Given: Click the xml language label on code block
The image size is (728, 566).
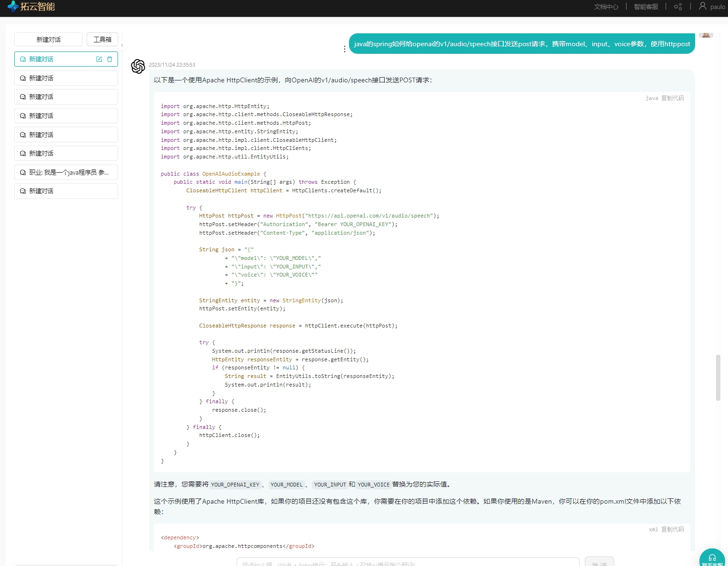Looking at the screenshot, I should (x=653, y=529).
